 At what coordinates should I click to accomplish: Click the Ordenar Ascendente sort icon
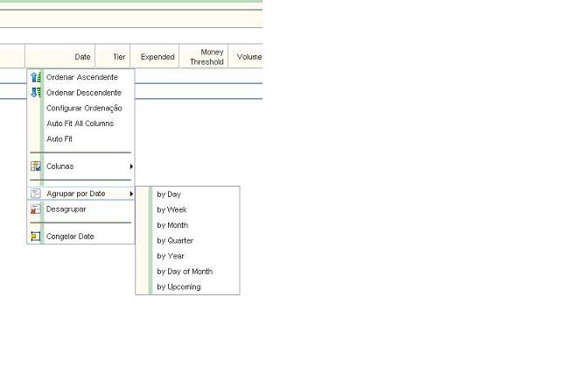(x=36, y=77)
